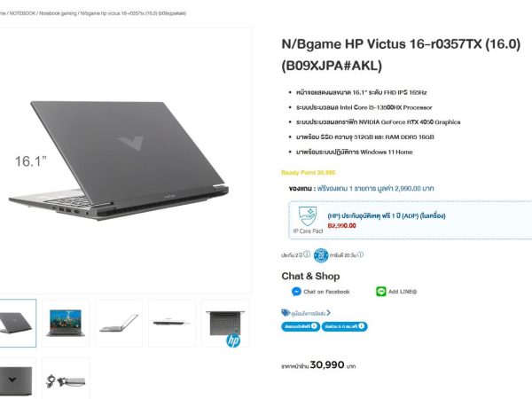Viewport: 532px width, 399px height.
Task: Click the Facebook Messenger chat icon
Action: click(x=296, y=292)
